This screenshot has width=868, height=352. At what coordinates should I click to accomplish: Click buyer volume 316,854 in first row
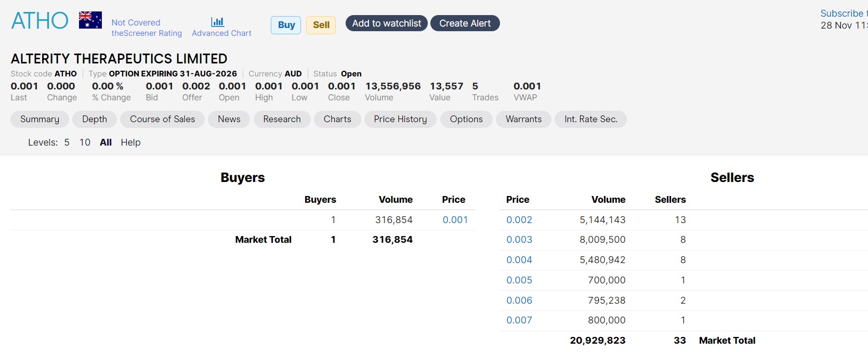pos(394,220)
